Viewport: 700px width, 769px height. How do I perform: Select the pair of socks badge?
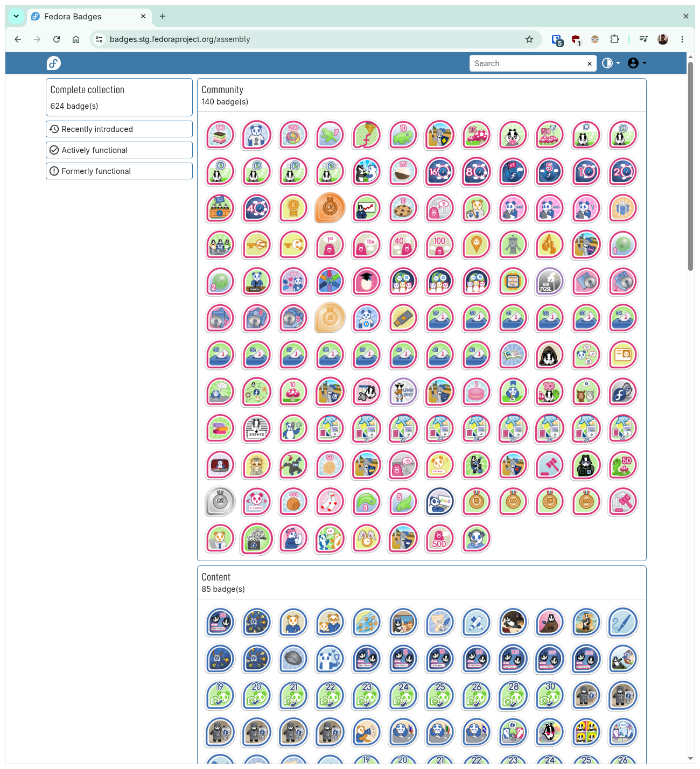click(x=330, y=501)
